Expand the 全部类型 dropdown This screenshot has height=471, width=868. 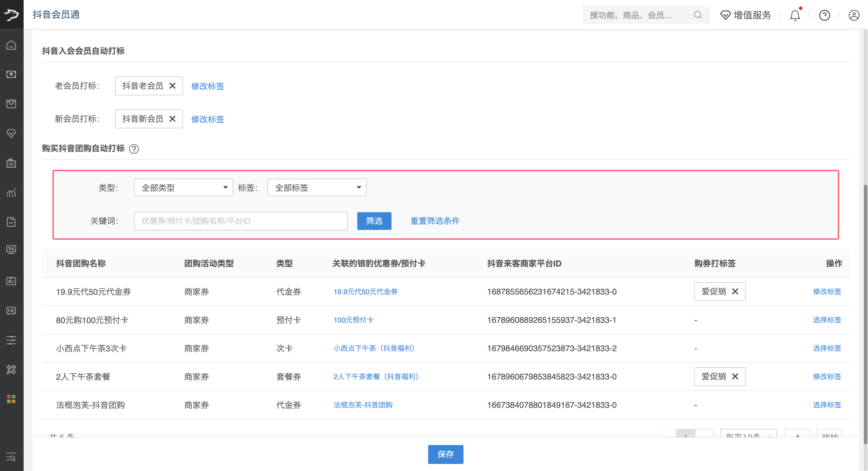click(183, 187)
